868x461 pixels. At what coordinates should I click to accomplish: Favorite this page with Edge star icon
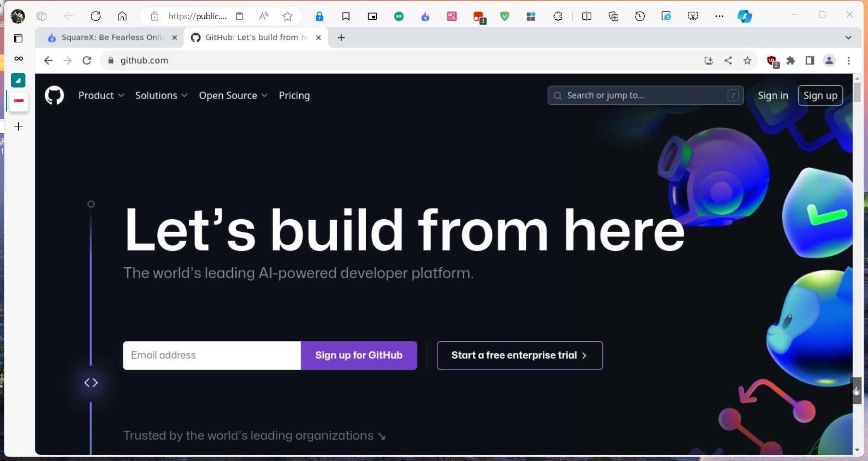pyautogui.click(x=288, y=16)
